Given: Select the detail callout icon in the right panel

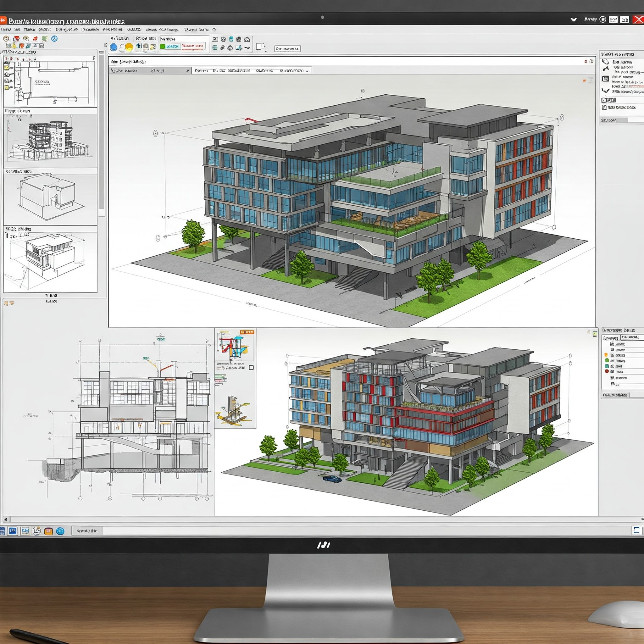Looking at the screenshot, I should [606, 79].
